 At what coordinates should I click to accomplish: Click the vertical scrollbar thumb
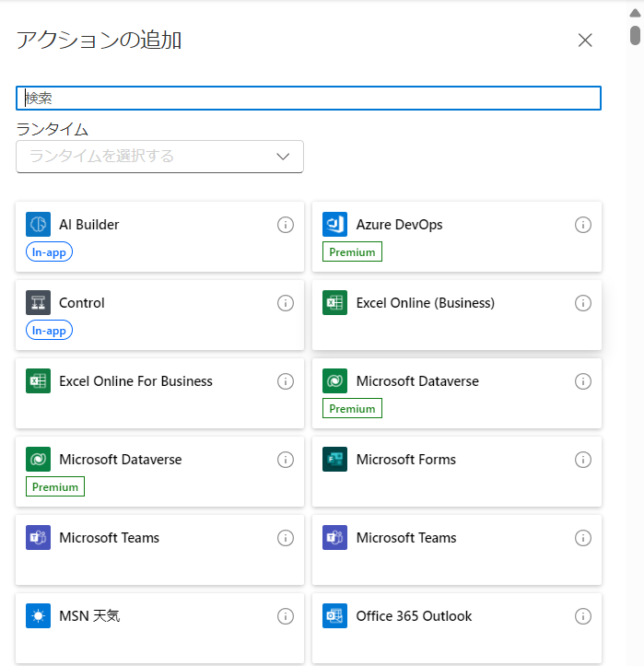[635, 35]
